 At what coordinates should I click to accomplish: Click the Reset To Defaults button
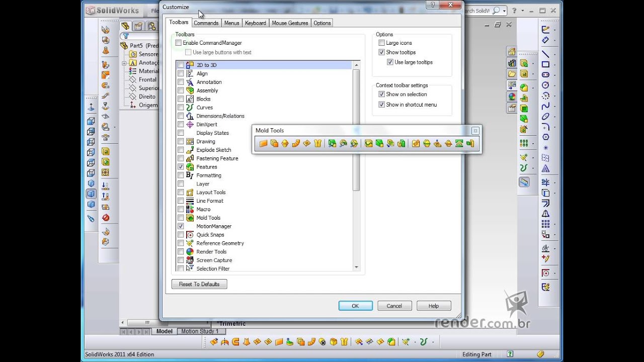point(199,284)
